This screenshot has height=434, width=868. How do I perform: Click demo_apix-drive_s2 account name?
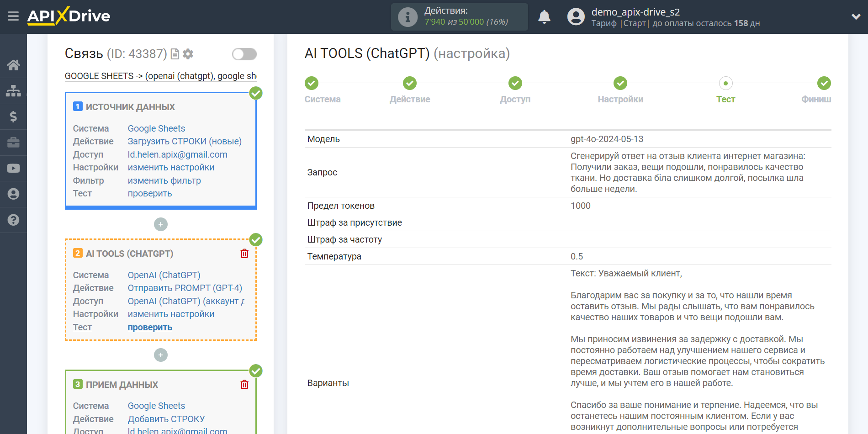point(635,12)
